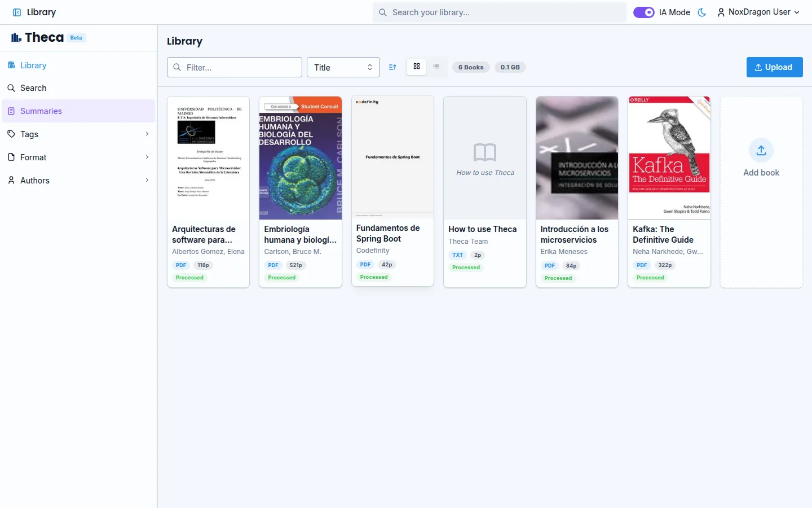Open Summaries in the sidebar

pos(79,111)
